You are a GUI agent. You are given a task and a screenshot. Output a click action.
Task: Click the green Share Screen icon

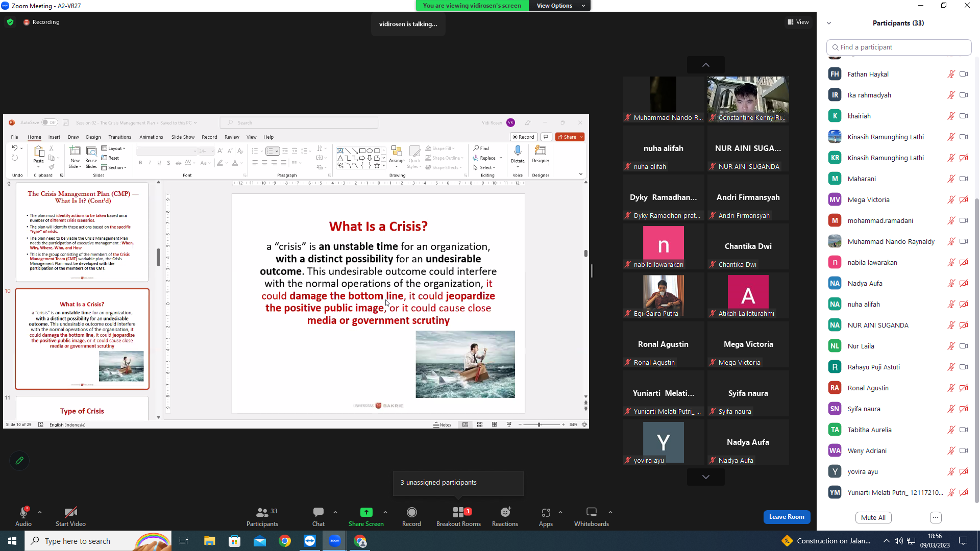[x=366, y=512]
